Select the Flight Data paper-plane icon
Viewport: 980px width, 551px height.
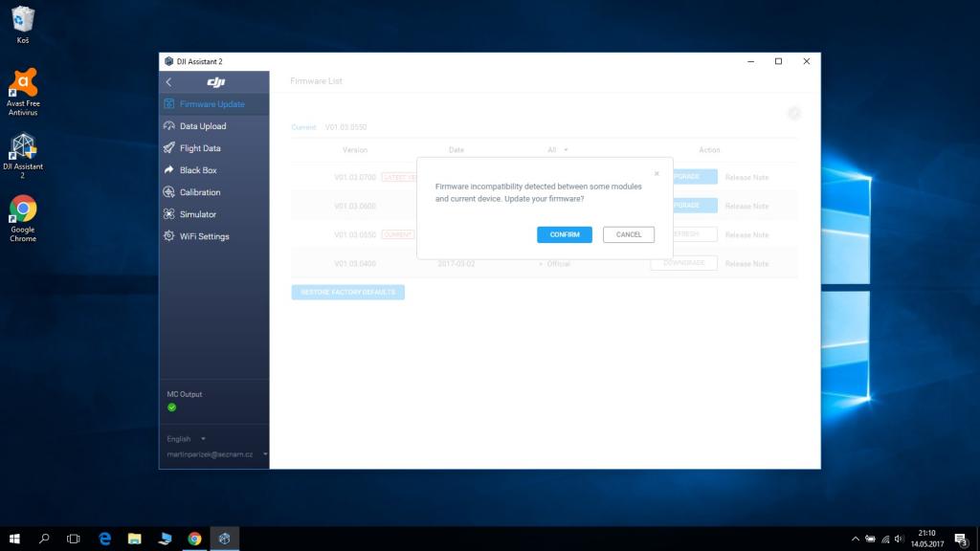(169, 148)
